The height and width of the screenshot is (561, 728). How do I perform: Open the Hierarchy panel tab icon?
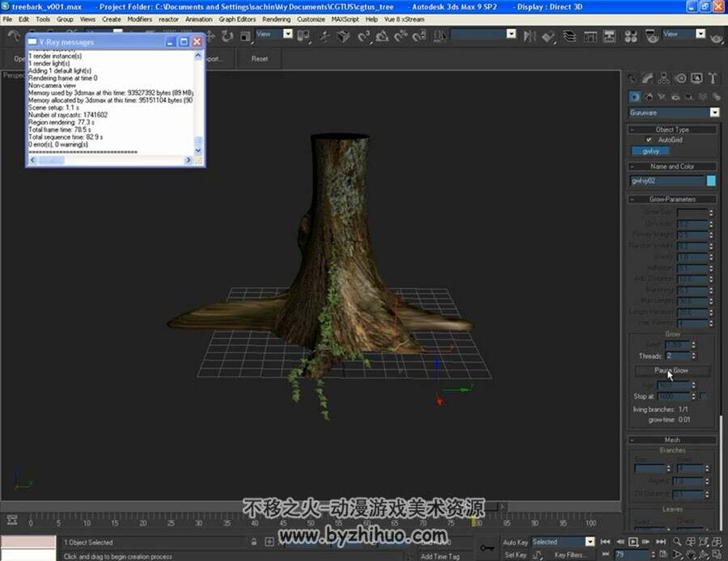coord(663,78)
